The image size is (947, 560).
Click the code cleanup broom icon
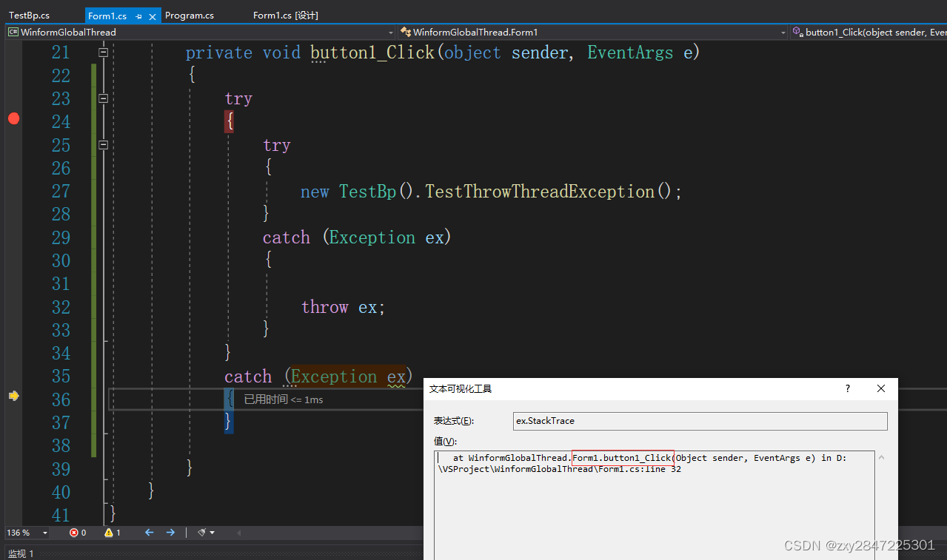(x=202, y=533)
